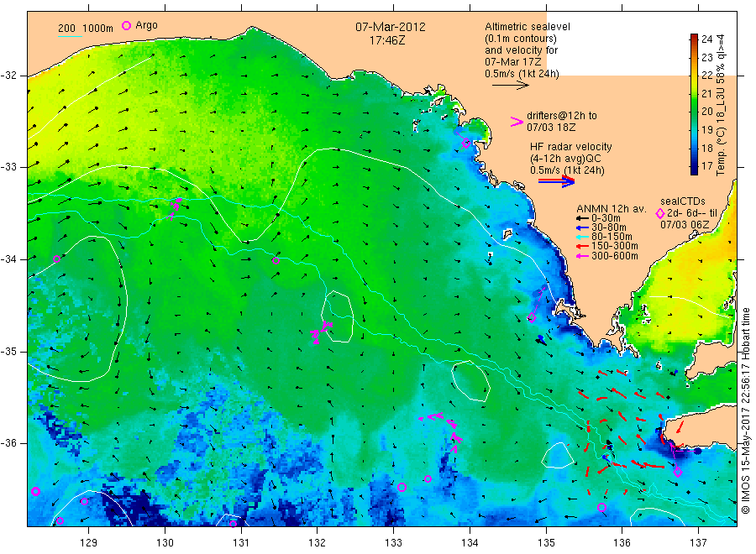Click the 24 degree label on color bar
Viewport: 756px width, 554px height.
coord(706,39)
